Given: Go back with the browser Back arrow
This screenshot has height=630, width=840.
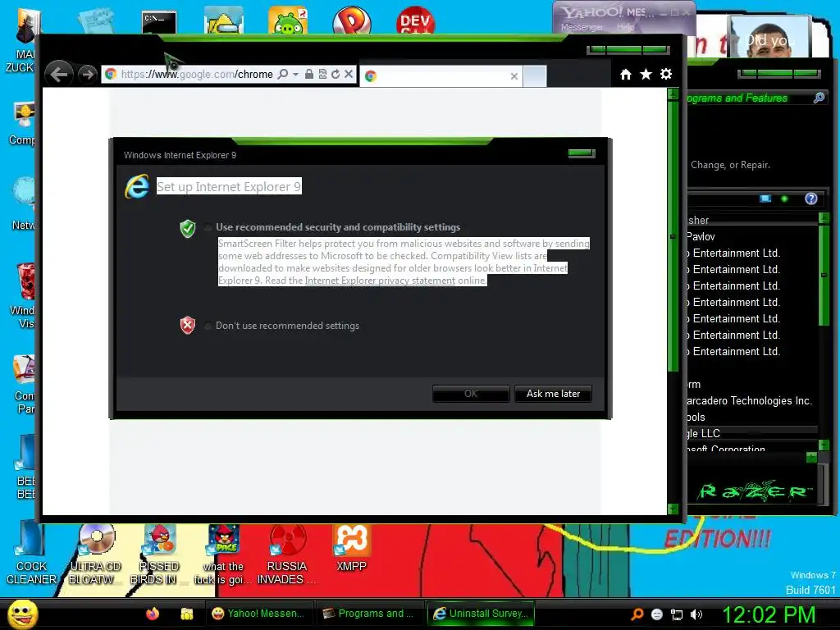Looking at the screenshot, I should (x=59, y=74).
